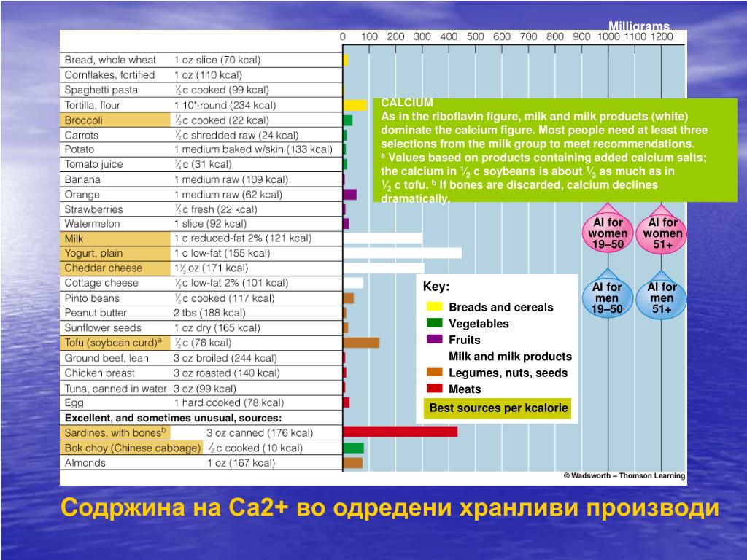Click the '© Wadsworth – Thomson Learning' credit

(624, 475)
